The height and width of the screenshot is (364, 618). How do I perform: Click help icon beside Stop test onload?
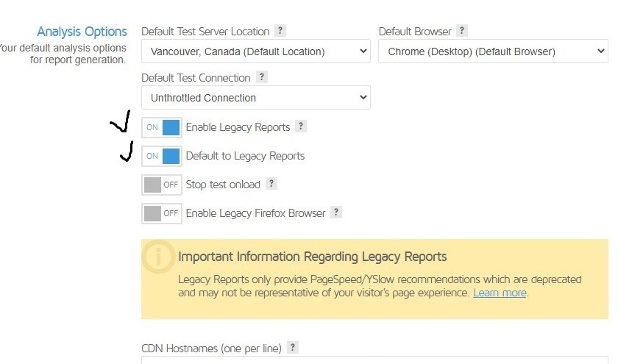[271, 184]
